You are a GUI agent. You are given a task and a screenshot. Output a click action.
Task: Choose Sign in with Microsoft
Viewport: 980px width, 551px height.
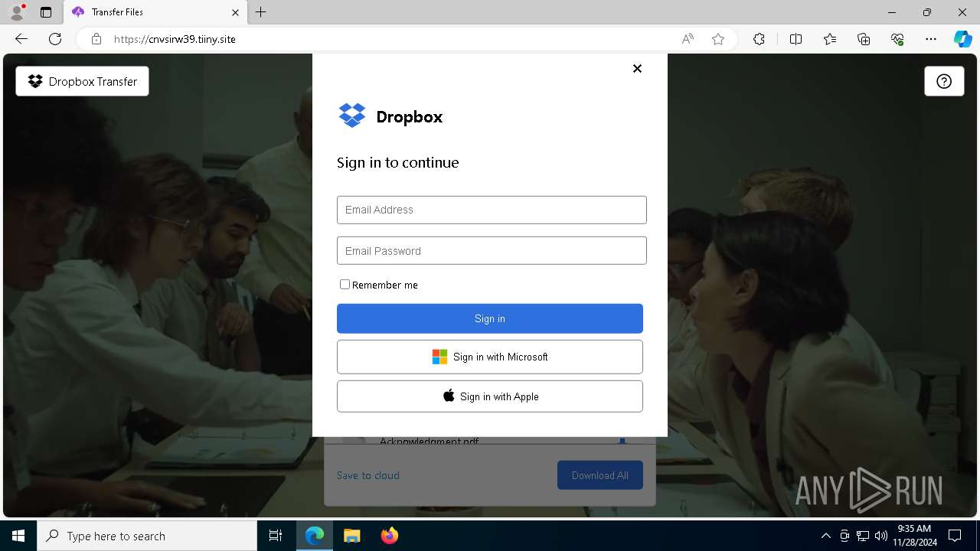490,357
